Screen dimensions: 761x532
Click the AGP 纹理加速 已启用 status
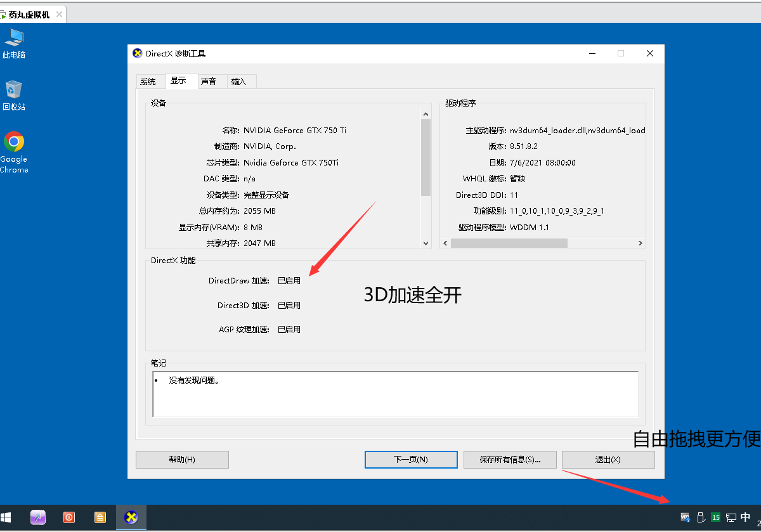(x=289, y=330)
